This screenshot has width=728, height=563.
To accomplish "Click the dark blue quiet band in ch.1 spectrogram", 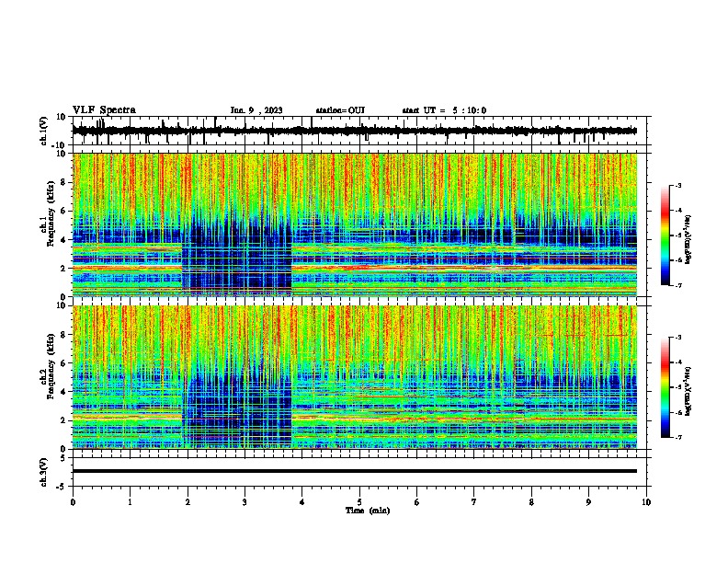I will (x=237, y=260).
